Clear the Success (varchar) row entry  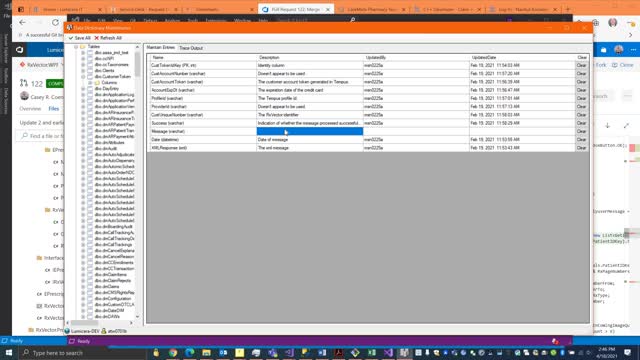click(x=582, y=123)
